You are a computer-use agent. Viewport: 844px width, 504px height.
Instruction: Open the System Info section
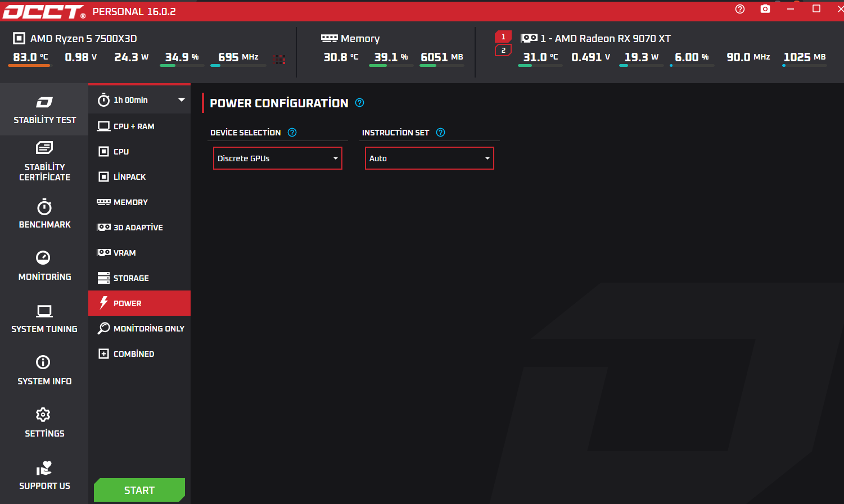click(x=44, y=371)
